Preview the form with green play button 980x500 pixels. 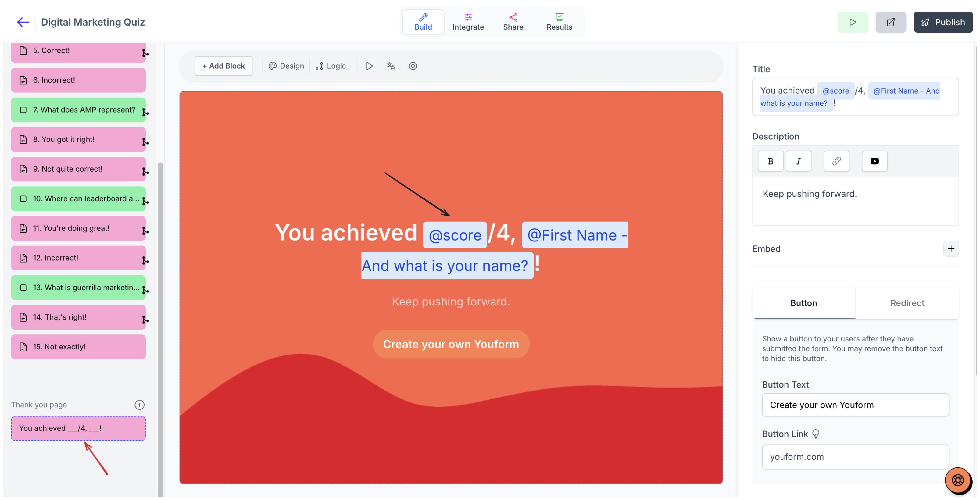[x=852, y=22]
